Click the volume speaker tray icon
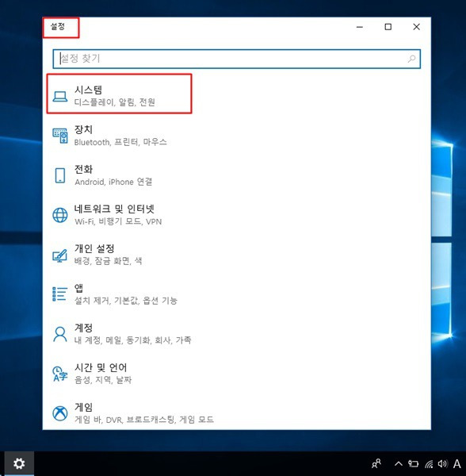Screen dimensions: 466x476 [443, 463]
